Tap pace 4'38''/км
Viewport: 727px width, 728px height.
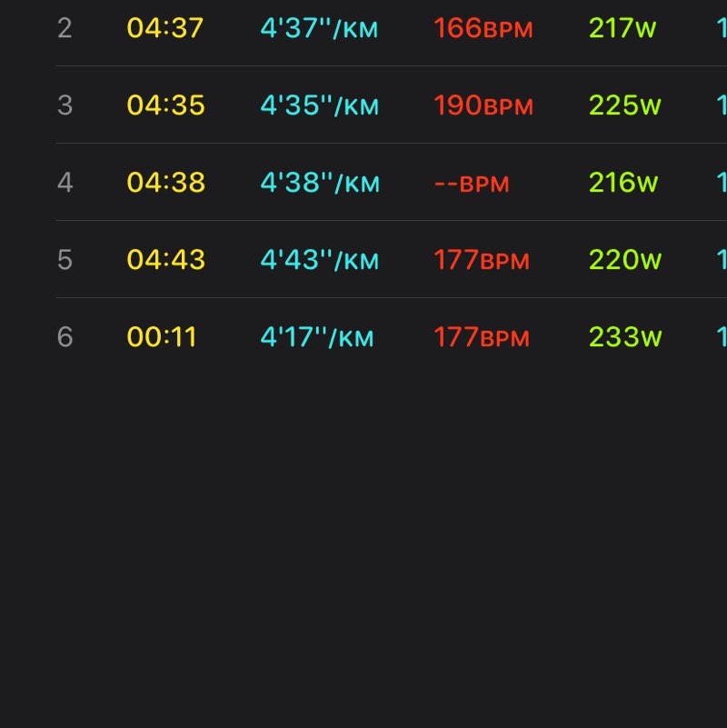tap(320, 183)
